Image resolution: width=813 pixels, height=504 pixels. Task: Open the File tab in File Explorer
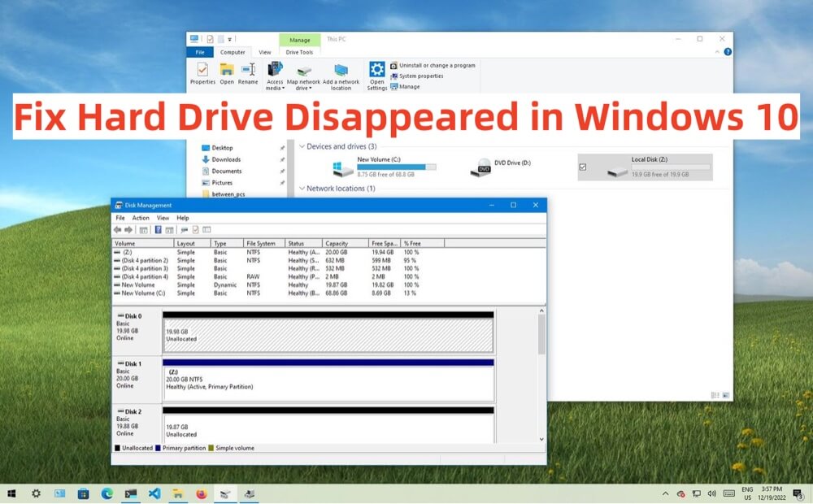200,52
